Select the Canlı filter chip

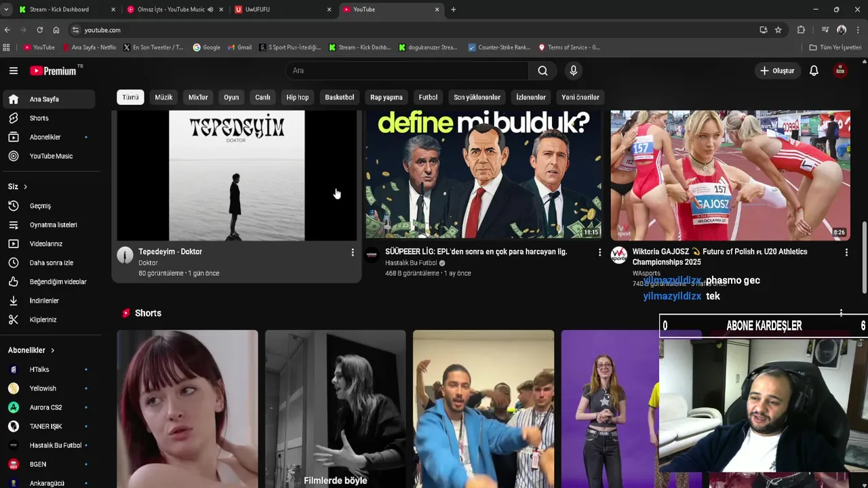point(262,97)
